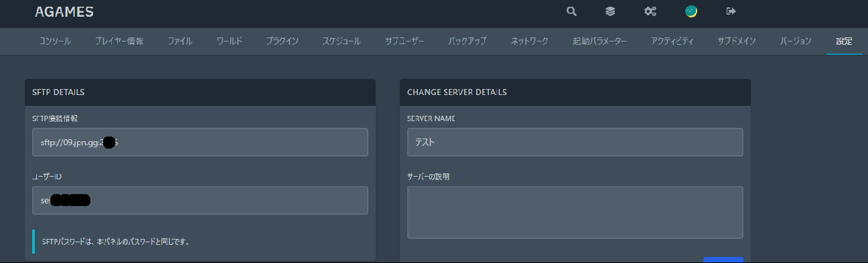868x263 pixels.
Task: Switch to the ワールド tab
Action: point(229,41)
